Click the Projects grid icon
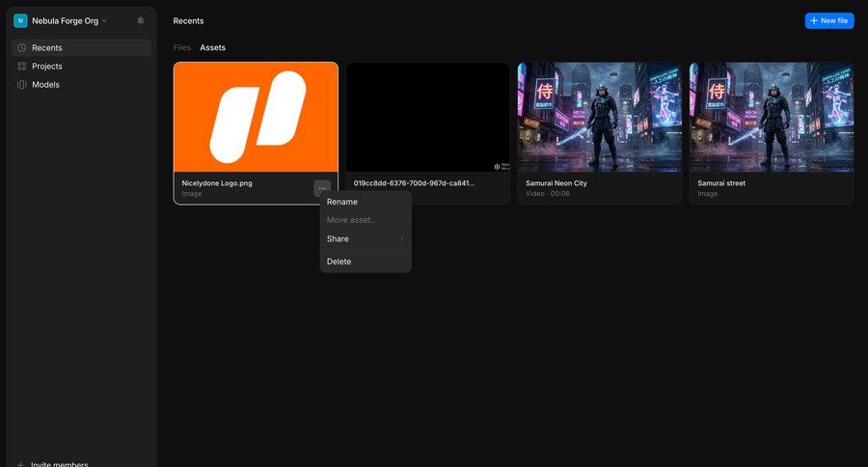This screenshot has height=467, width=868. pos(21,66)
